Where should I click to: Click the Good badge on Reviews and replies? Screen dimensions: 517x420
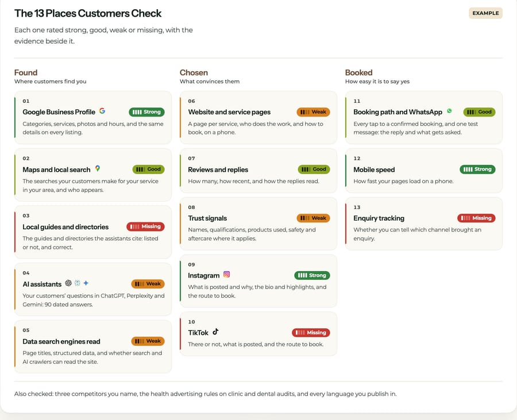click(314, 169)
